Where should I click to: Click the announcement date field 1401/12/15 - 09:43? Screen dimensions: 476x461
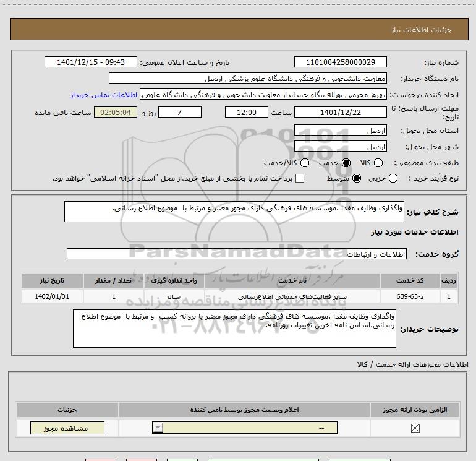coord(91,62)
